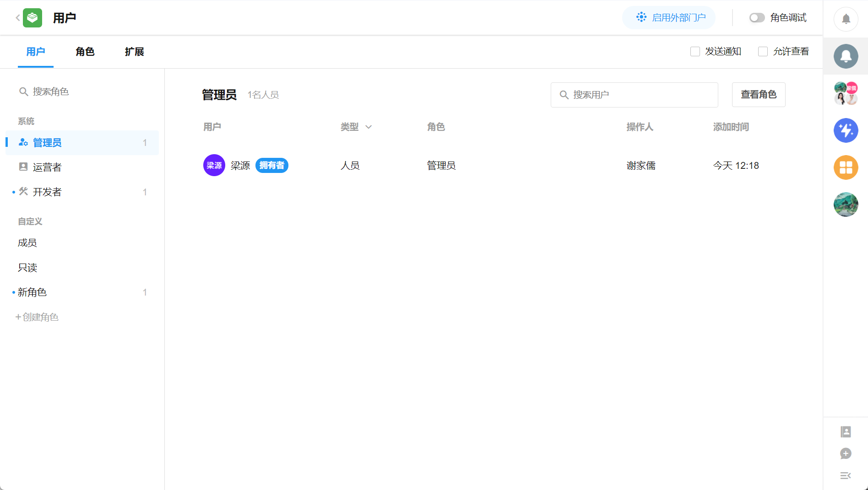Click the back arrow beside app logo
Image resolution: width=868 pixels, height=490 pixels.
(17, 18)
